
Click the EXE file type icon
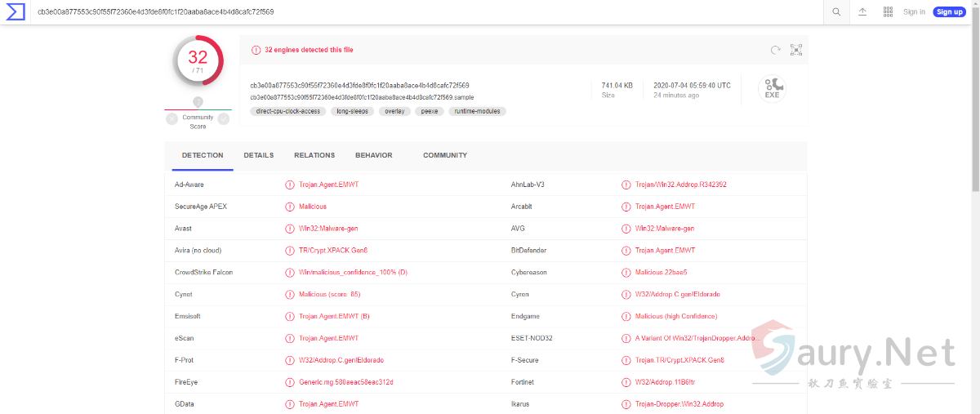point(772,88)
